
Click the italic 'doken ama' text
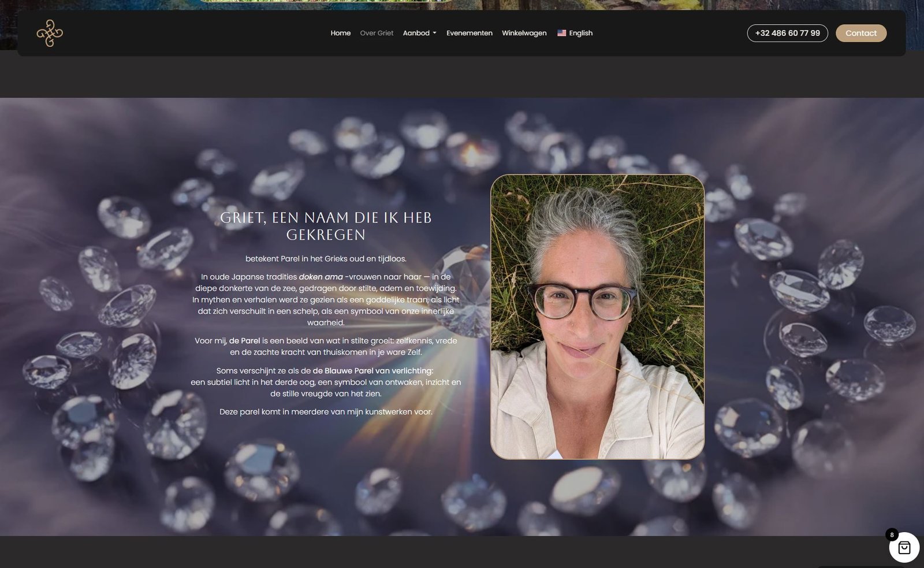coord(321,277)
